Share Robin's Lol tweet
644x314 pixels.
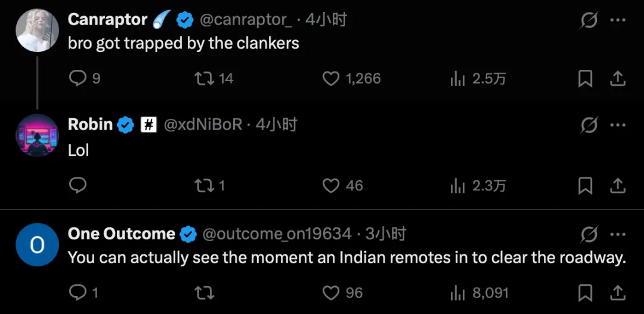click(x=618, y=186)
